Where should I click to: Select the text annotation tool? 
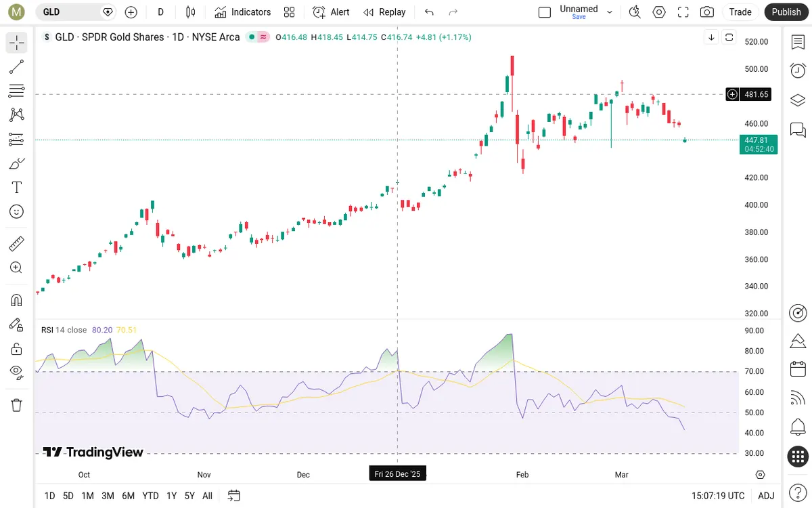(17, 188)
